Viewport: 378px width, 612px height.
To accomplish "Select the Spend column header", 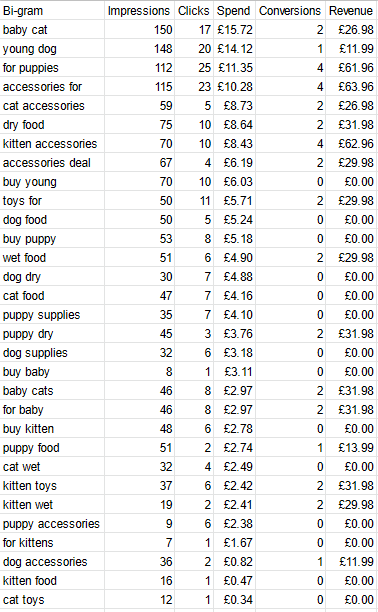I will [x=234, y=11].
